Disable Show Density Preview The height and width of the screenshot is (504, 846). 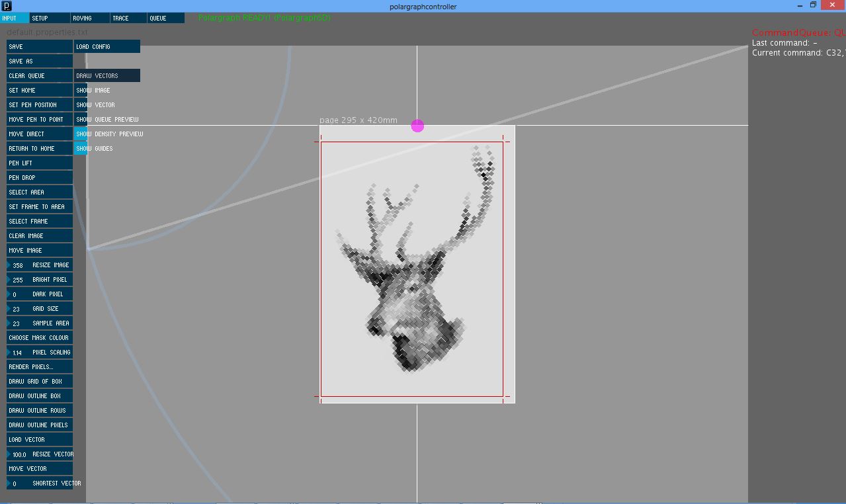108,134
